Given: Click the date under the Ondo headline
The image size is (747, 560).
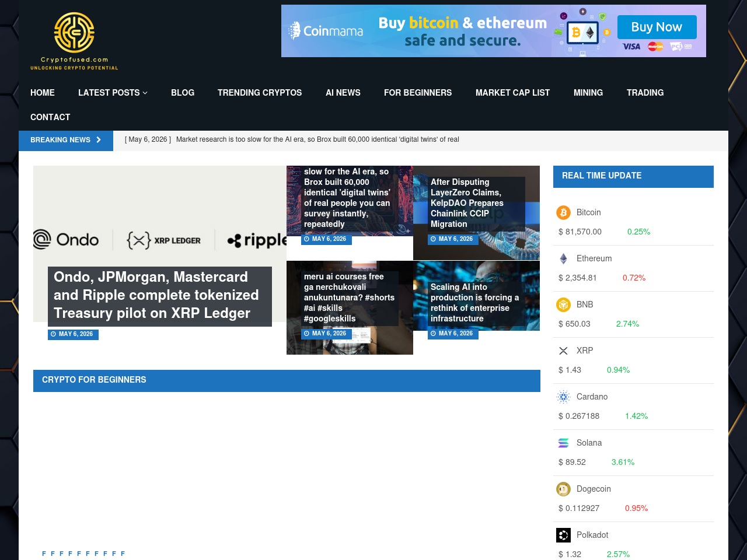Looking at the screenshot, I should click(x=73, y=334).
